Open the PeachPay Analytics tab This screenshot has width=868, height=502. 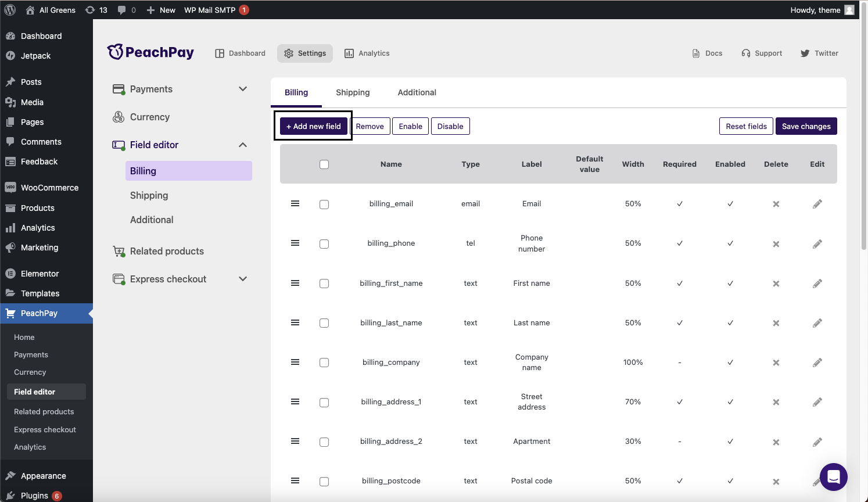[367, 53]
